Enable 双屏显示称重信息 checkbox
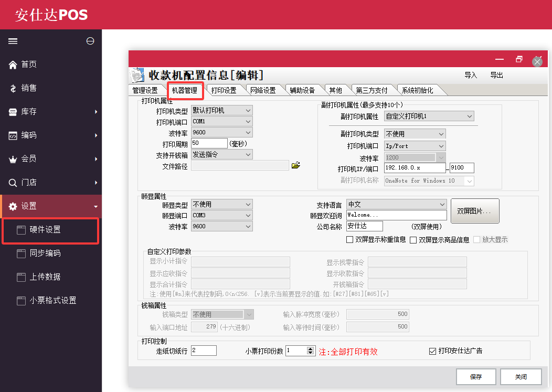Screen dimensions: 552x392 (349, 239)
